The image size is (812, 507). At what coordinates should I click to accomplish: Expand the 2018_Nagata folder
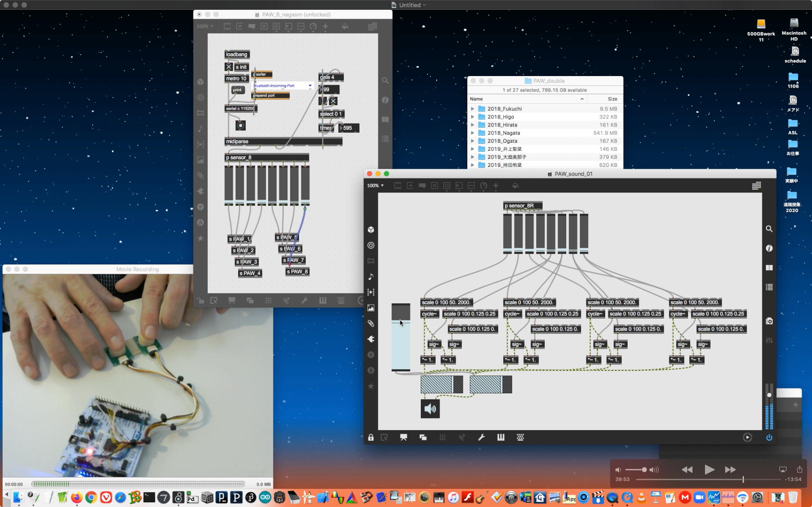tap(472, 133)
